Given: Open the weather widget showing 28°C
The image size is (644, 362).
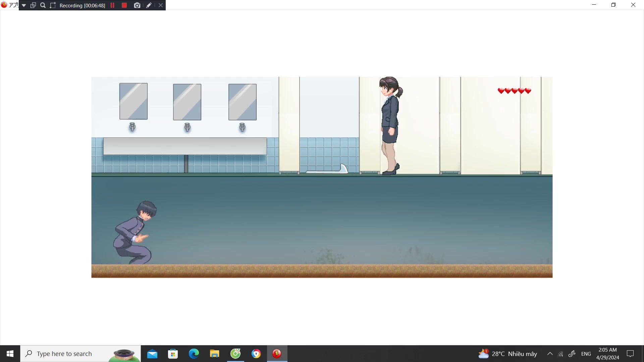Looking at the screenshot, I should point(507,354).
